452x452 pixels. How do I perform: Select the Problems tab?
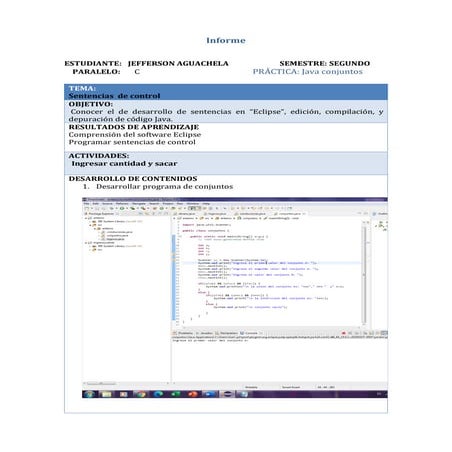pyautogui.click(x=183, y=333)
